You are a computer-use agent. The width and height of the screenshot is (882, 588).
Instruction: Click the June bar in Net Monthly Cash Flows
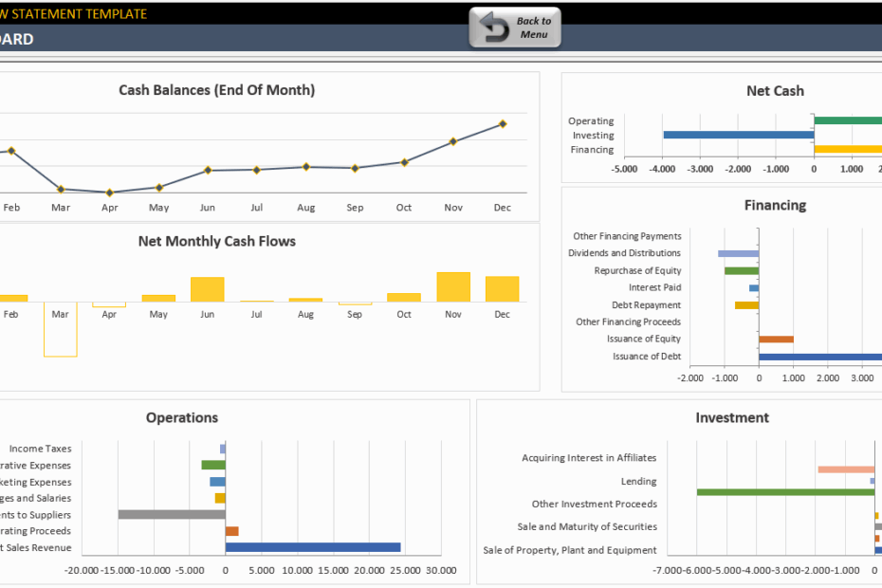click(x=208, y=289)
